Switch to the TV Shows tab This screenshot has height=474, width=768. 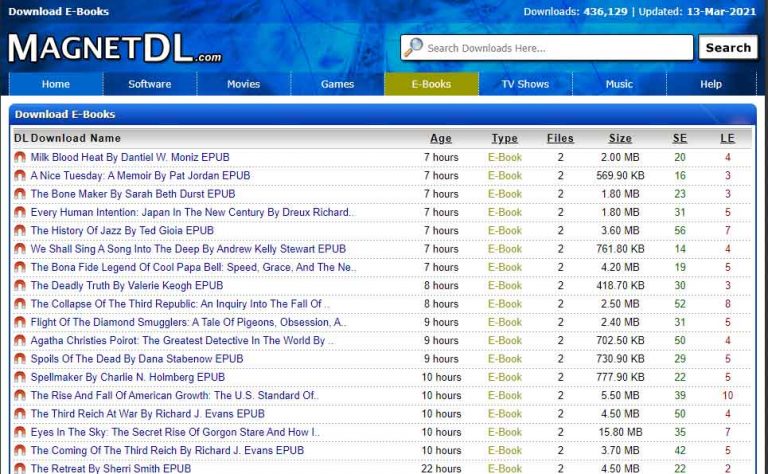[525, 85]
